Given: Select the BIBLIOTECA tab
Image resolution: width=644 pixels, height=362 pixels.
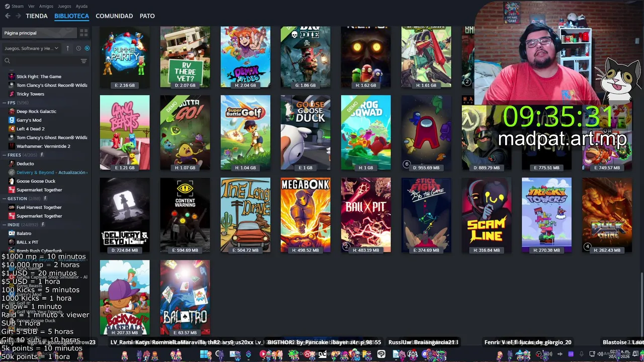Looking at the screenshot, I should [71, 16].
